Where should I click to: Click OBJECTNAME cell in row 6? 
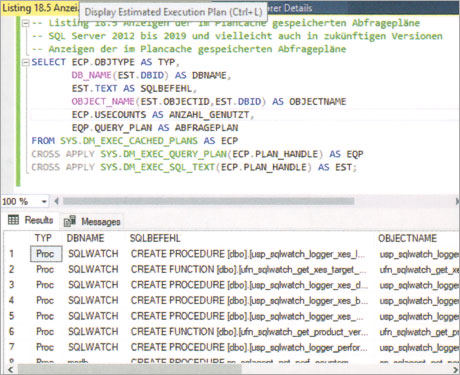(x=418, y=332)
